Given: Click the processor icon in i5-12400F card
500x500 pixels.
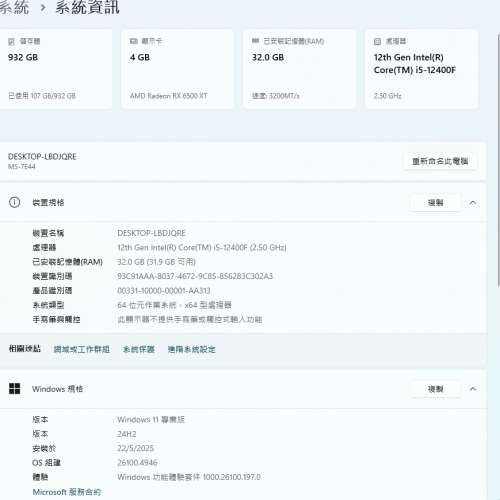Looking at the screenshot, I should 377,41.
